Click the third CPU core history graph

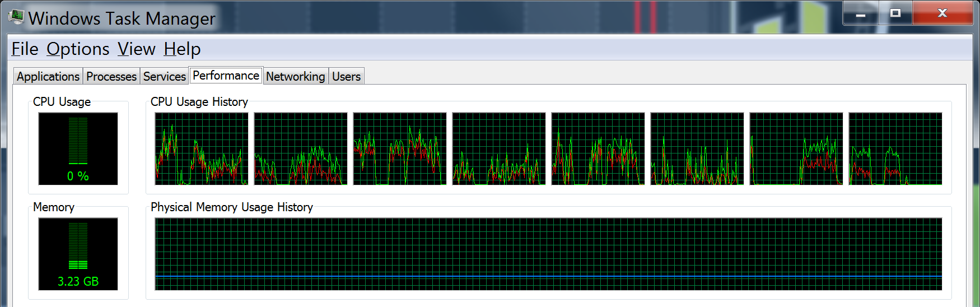400,148
